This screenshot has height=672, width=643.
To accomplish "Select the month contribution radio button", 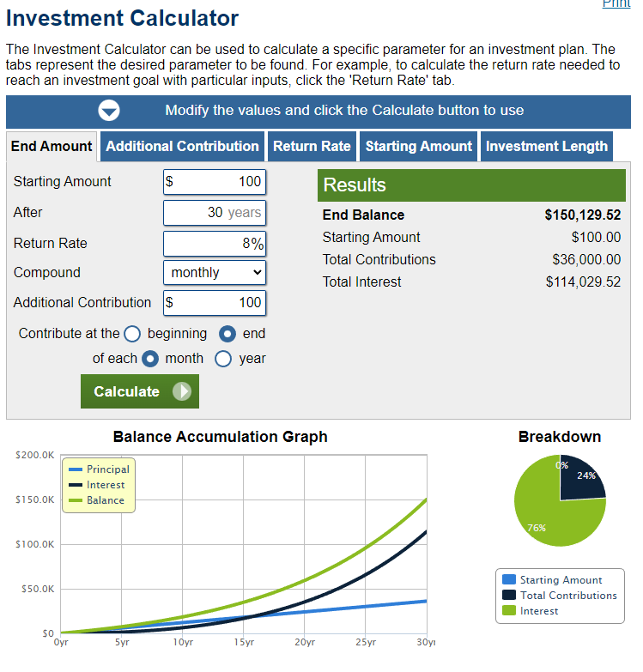I will point(150,359).
